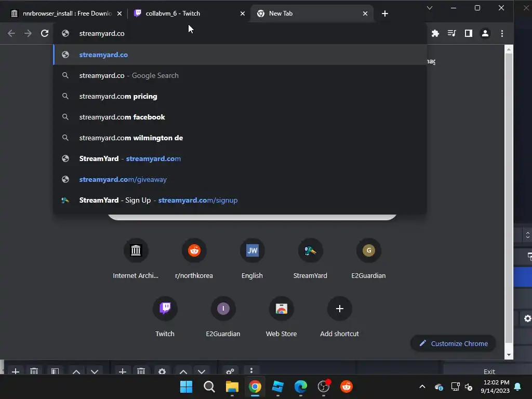Image resolution: width=532 pixels, height=399 pixels.
Task: Reload the page with the refresh icon
Action: pos(45,33)
